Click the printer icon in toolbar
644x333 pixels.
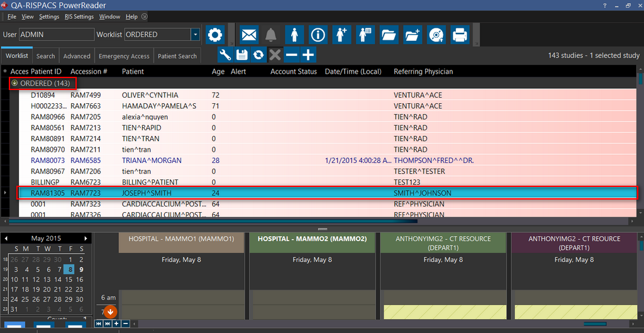coord(460,35)
